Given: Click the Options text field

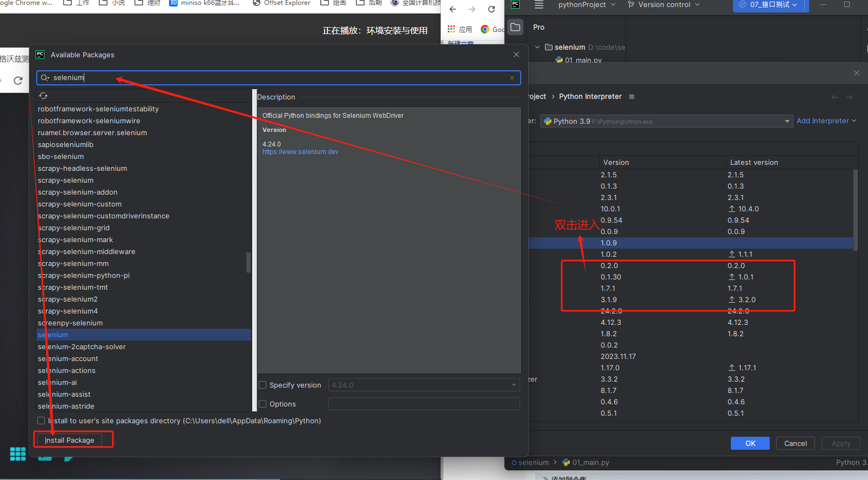Looking at the screenshot, I should pos(424,404).
